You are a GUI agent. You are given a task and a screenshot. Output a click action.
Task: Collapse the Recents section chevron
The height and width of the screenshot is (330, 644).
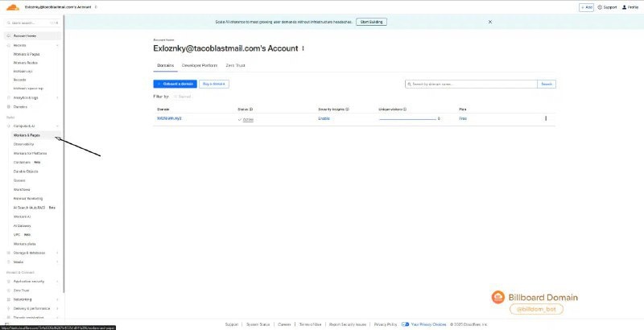tap(57, 46)
